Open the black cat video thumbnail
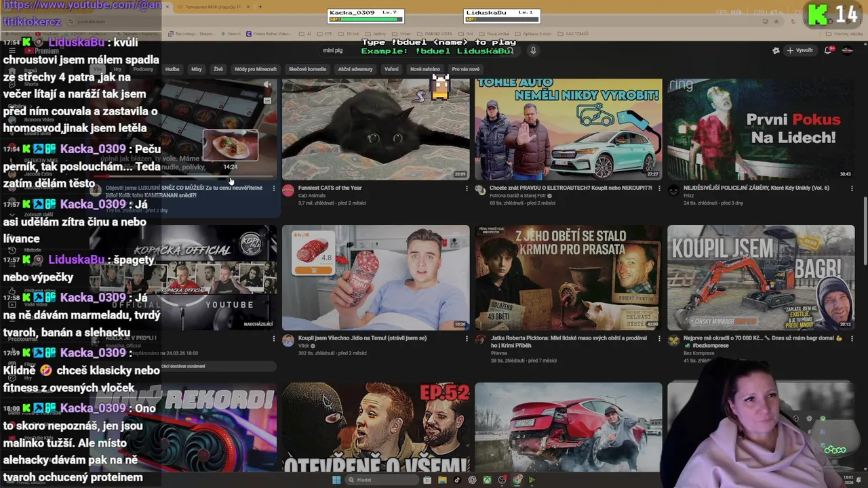Image resolution: width=868 pixels, height=488 pixels. pyautogui.click(x=376, y=129)
